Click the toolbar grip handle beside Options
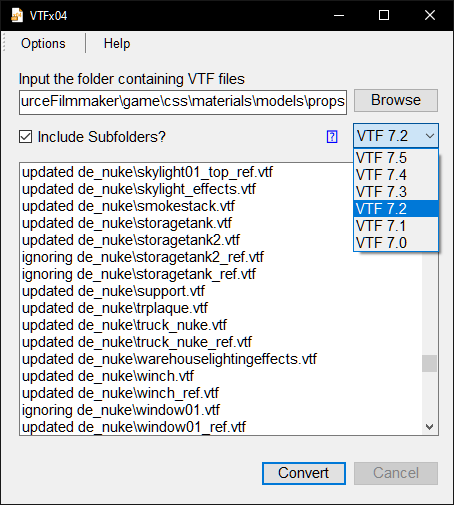Screen dimensions: 454x505 4,43
